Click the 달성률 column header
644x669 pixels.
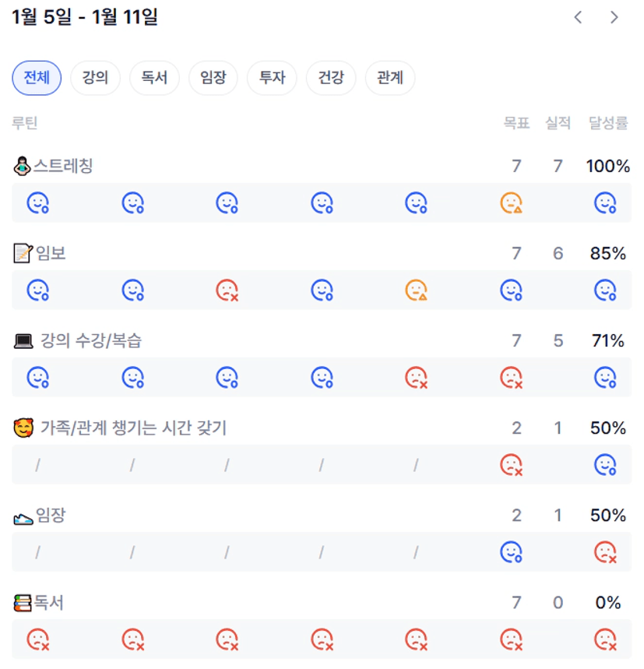click(608, 123)
